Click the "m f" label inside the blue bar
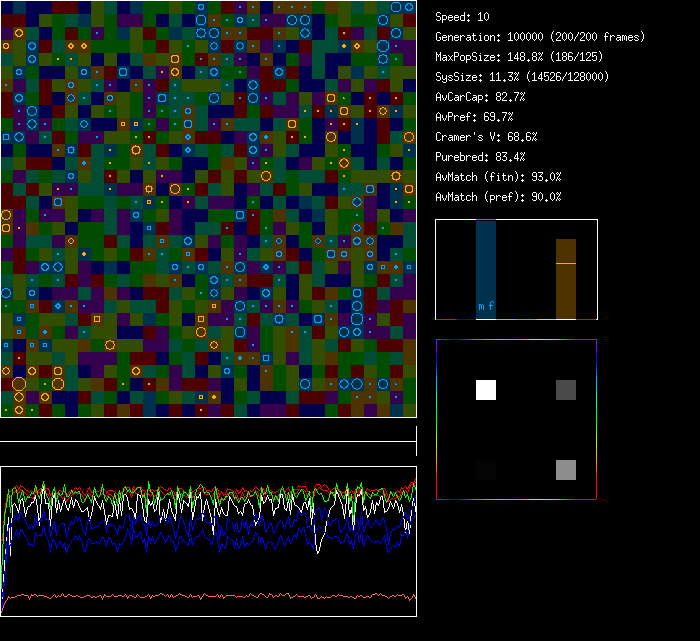 (x=486, y=306)
